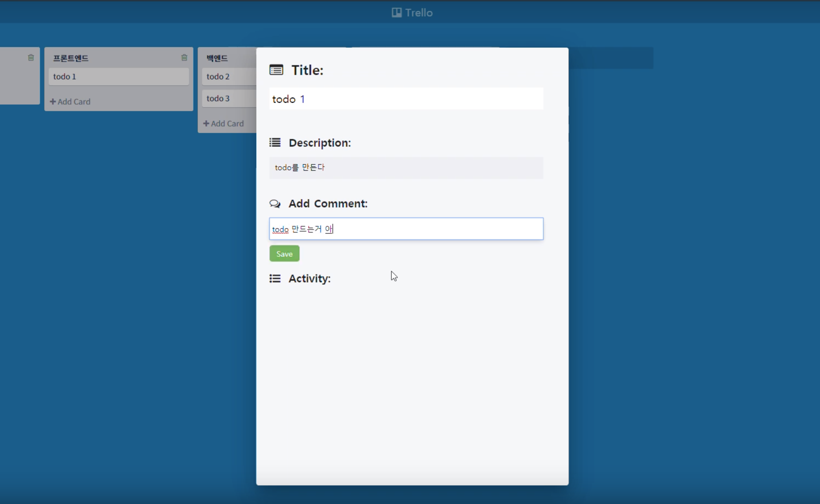
Task: Click plus icon of Add Card in 프론트엔드
Action: click(53, 102)
